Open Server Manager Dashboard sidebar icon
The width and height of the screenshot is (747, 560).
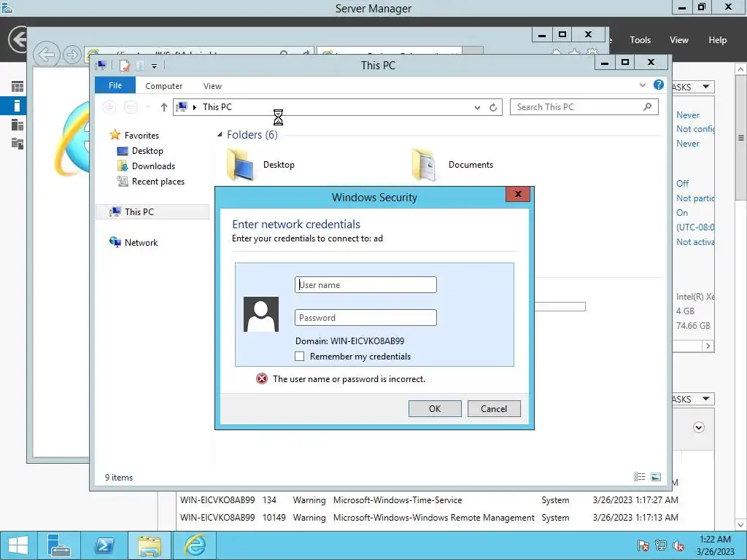coord(18,87)
